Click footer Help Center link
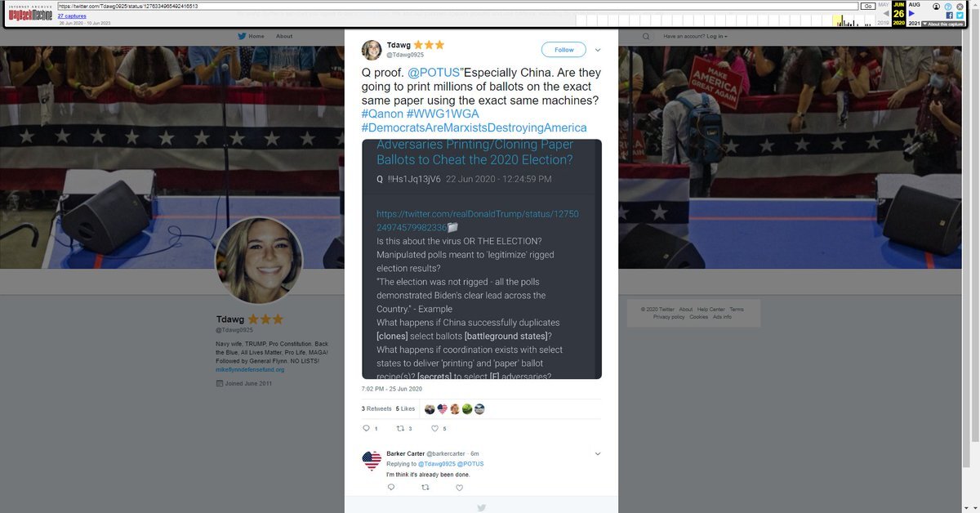 tap(710, 310)
